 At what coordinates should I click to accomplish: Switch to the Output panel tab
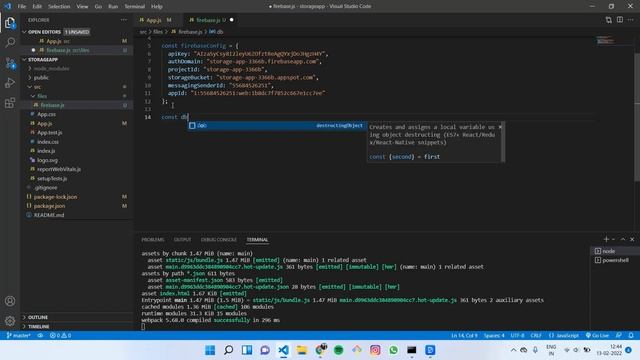(182, 240)
